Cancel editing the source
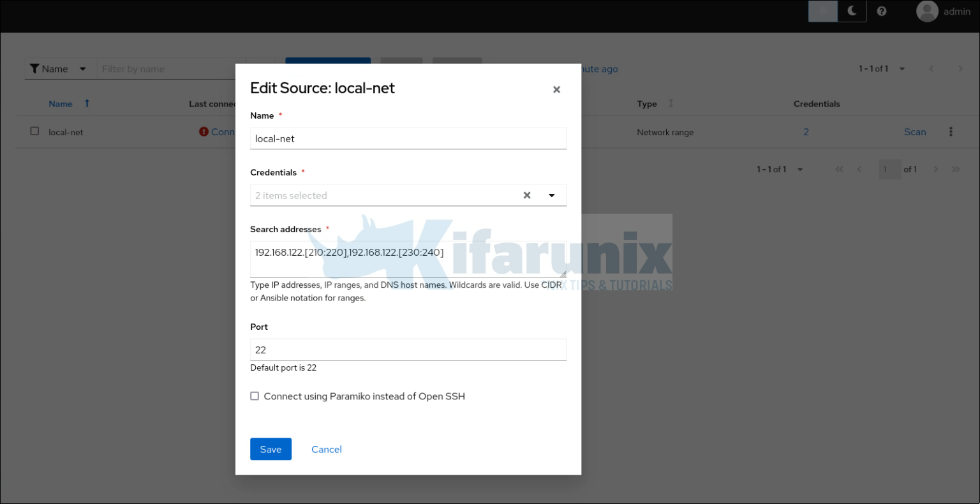The image size is (980, 504). (x=326, y=449)
